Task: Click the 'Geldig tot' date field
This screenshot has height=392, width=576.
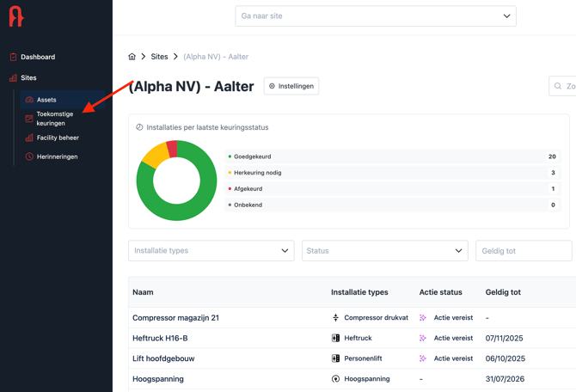Action: (524, 251)
